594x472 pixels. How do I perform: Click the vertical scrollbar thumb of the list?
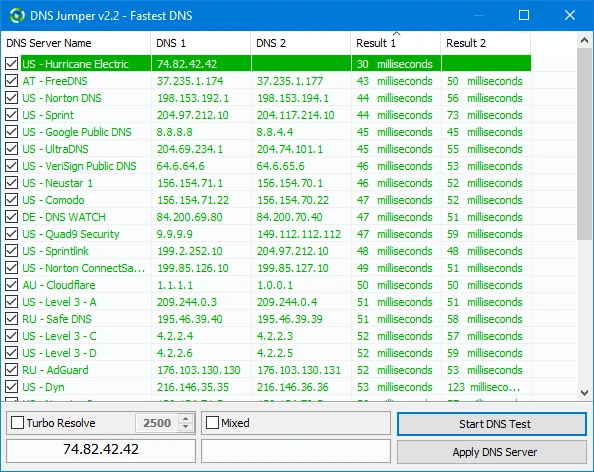tap(584, 144)
